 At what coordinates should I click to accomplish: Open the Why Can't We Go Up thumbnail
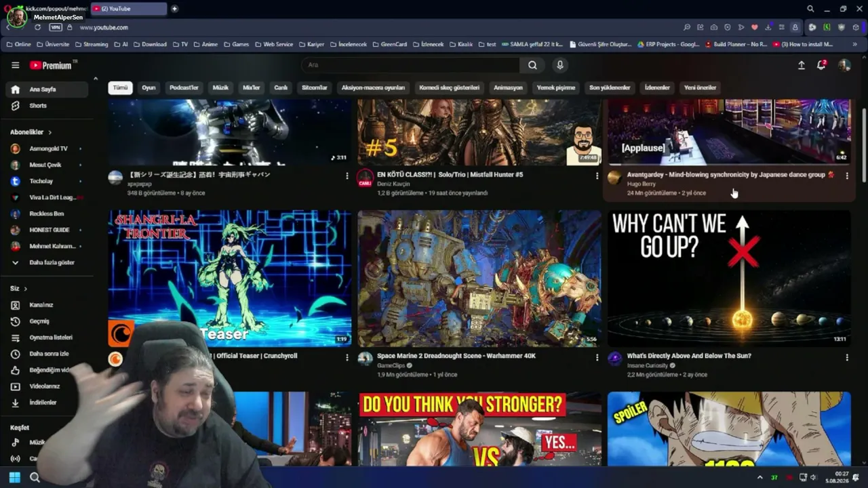click(x=729, y=279)
